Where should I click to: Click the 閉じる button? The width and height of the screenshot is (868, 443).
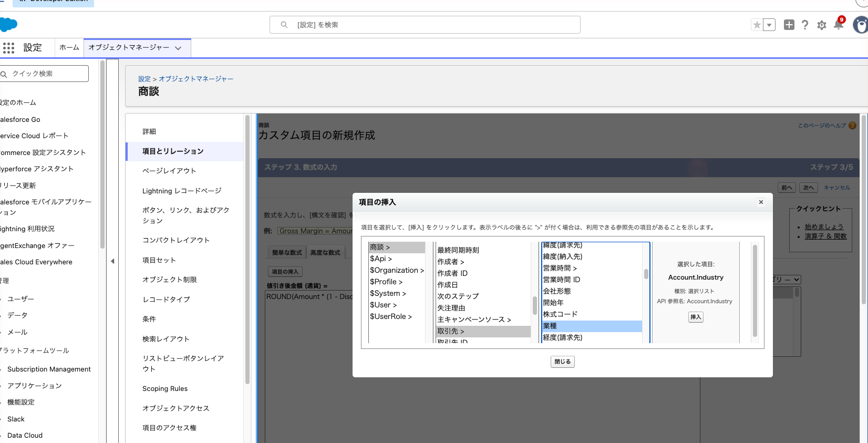pos(562,362)
